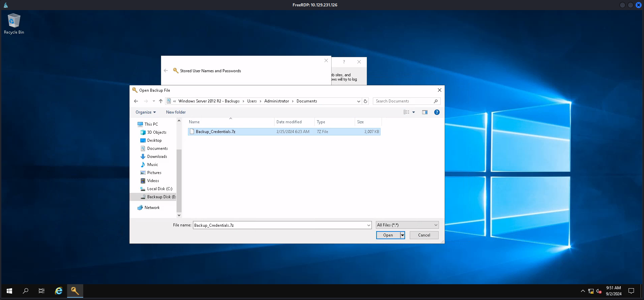
Task: Click the search magnifier on taskbar
Action: click(x=26, y=291)
